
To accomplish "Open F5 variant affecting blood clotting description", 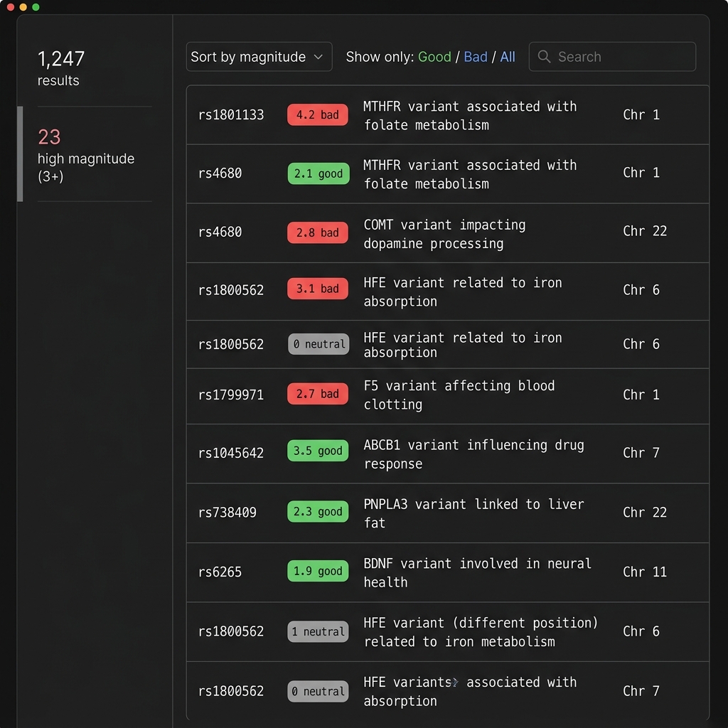I will [459, 395].
